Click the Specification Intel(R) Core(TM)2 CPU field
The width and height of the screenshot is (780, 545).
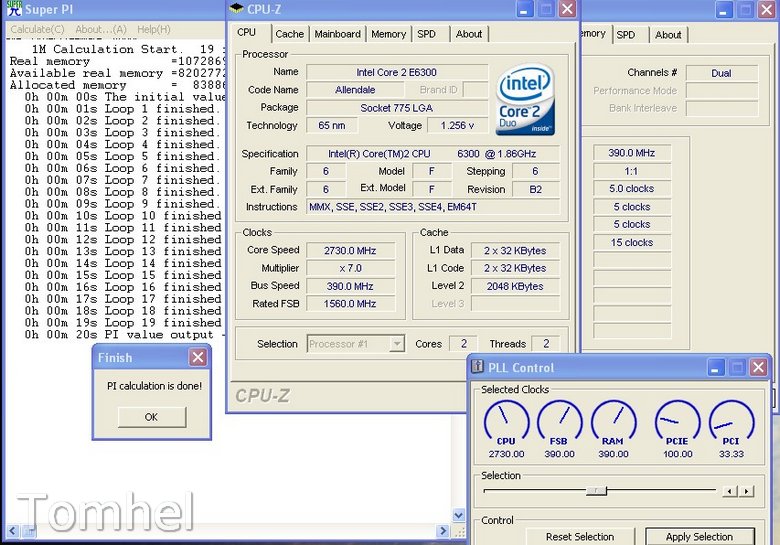433,154
